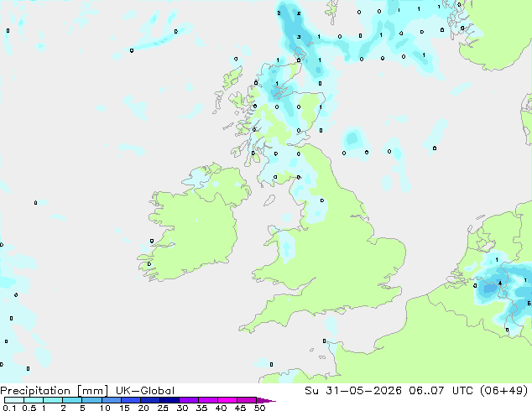Select the 30–35 mm purple legend swatch

click(188, 400)
